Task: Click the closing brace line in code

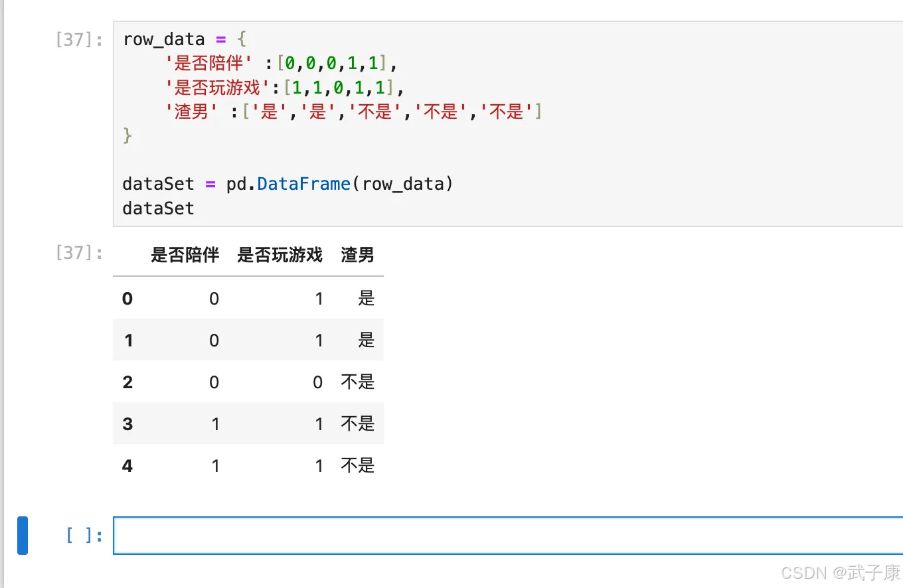Action: pos(127,136)
